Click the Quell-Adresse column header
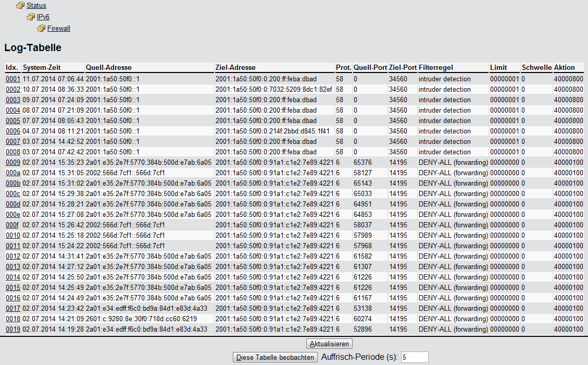Image resolution: width=588 pixels, height=365 pixels. click(109, 68)
